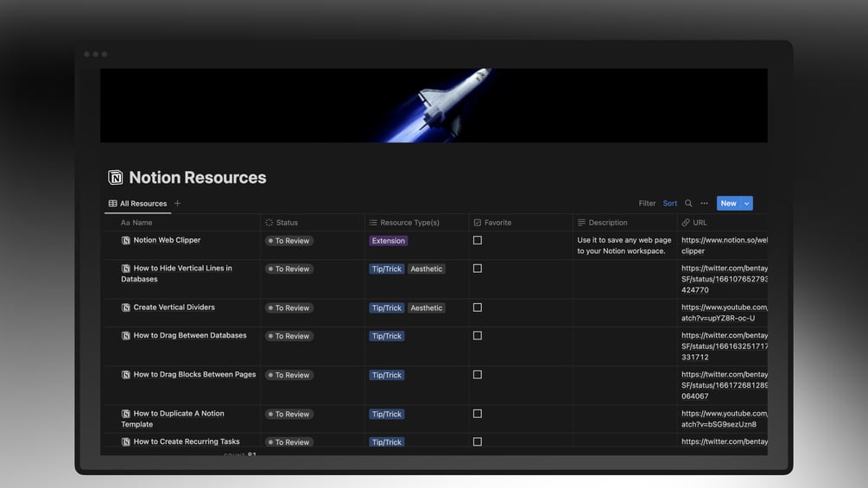868x488 pixels.
Task: Click the How to Drag Blocks Between Pages icon
Action: tap(125, 375)
